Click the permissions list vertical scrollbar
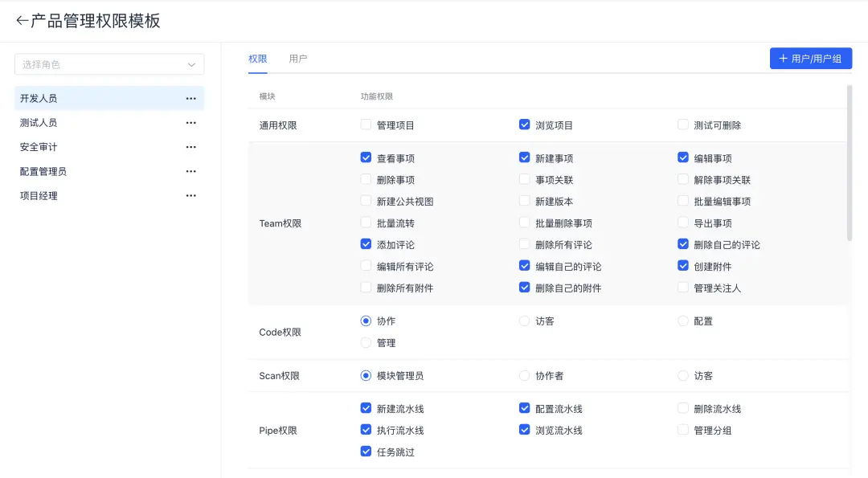This screenshot has height=478, width=868. (x=850, y=161)
